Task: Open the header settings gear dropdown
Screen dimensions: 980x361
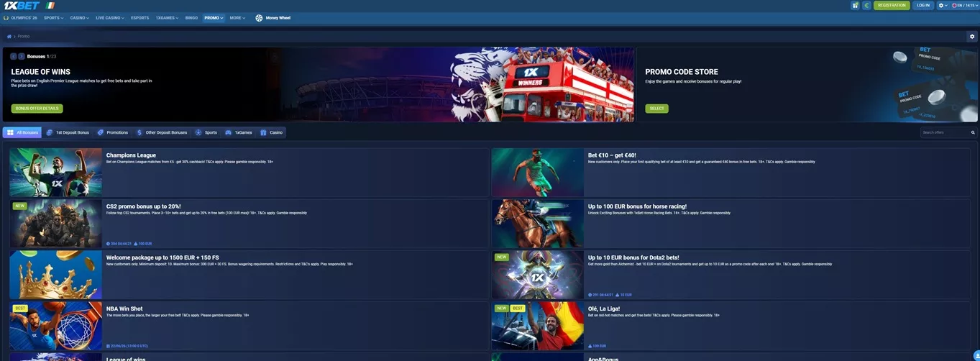Action: click(x=943, y=5)
